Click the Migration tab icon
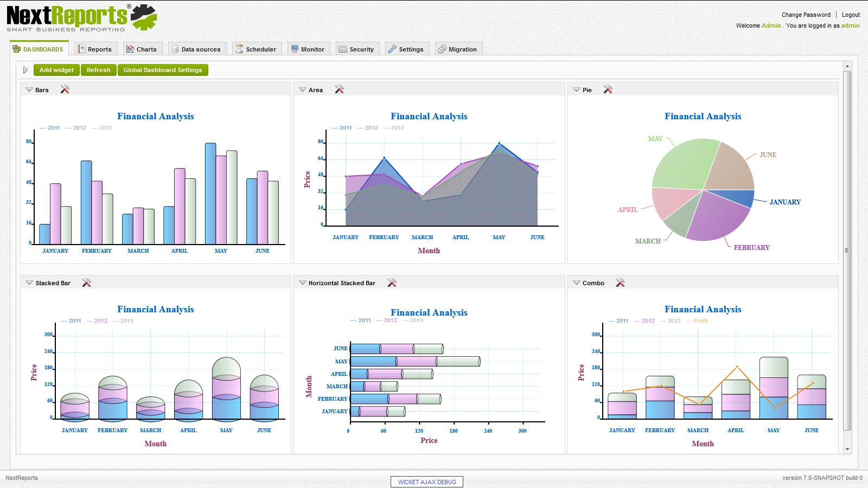868x488 pixels. pyautogui.click(x=442, y=49)
